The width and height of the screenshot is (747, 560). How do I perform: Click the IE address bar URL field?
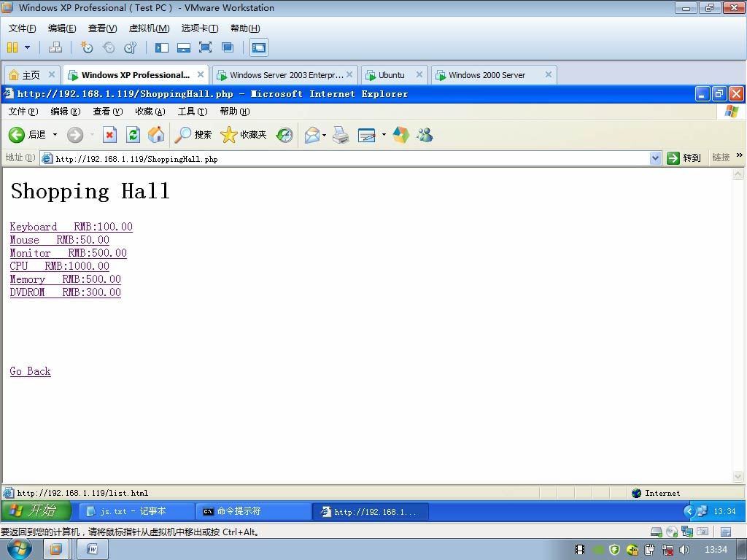click(350, 158)
